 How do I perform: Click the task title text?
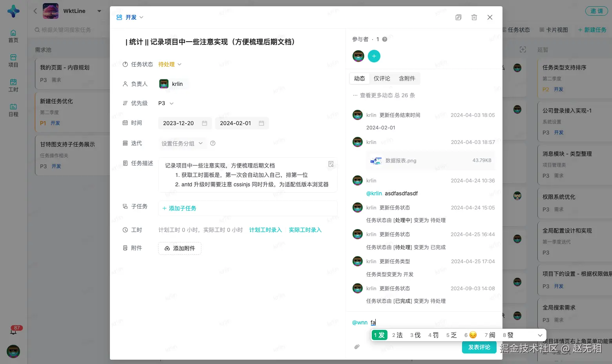[x=210, y=42]
